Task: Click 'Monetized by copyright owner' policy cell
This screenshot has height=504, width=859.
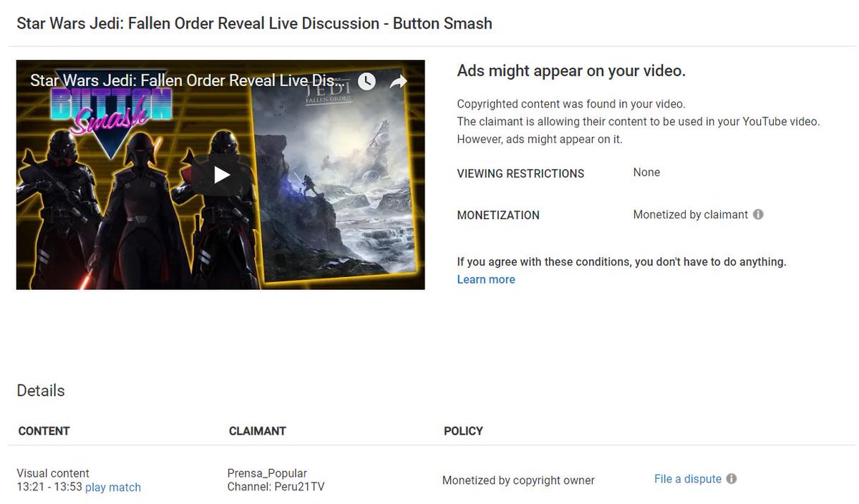Action: pyautogui.click(x=518, y=480)
